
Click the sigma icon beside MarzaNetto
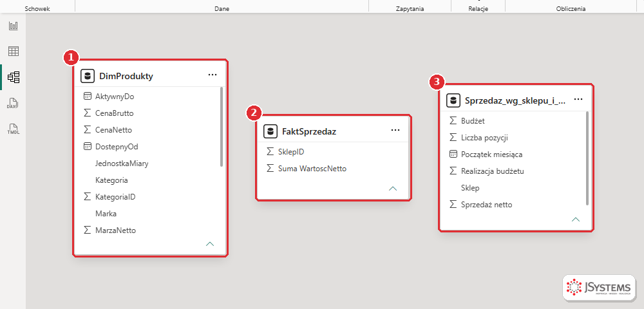click(87, 230)
